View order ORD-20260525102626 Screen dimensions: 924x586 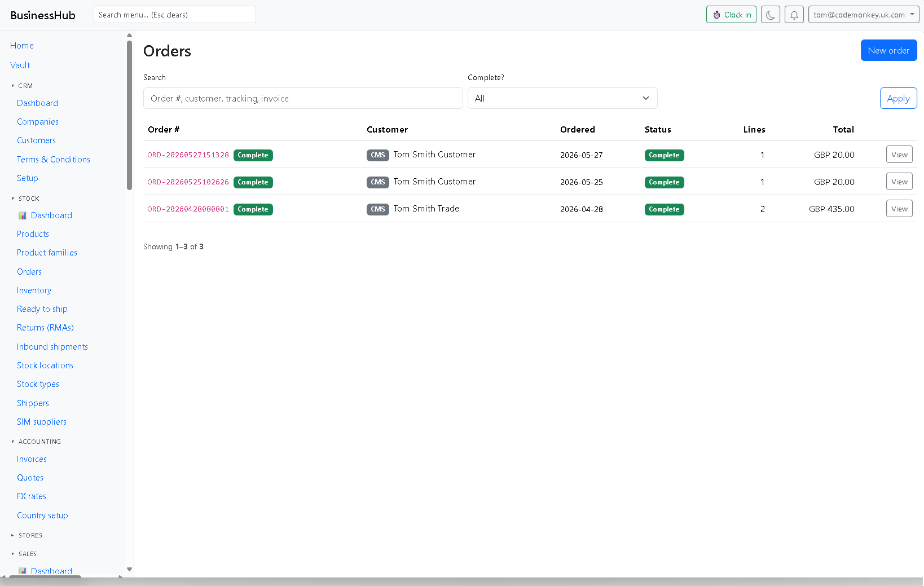coord(899,182)
